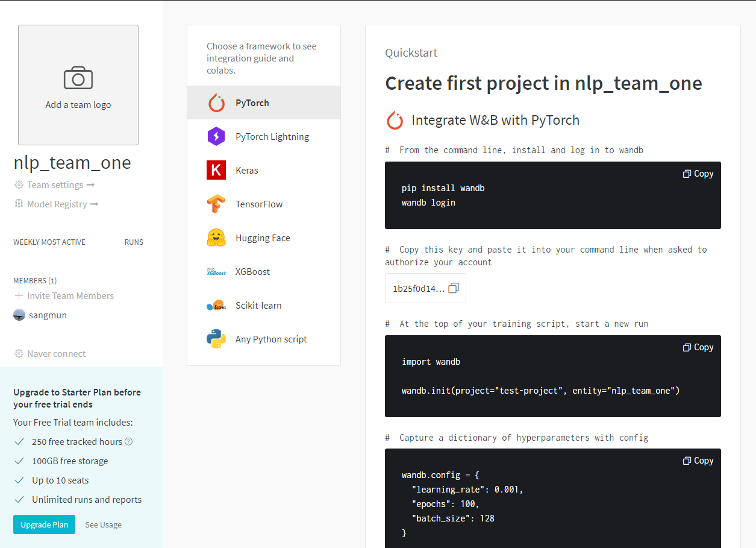The height and width of the screenshot is (548, 756).
Task: Click the Upgrade Plan button
Action: pyautogui.click(x=45, y=524)
